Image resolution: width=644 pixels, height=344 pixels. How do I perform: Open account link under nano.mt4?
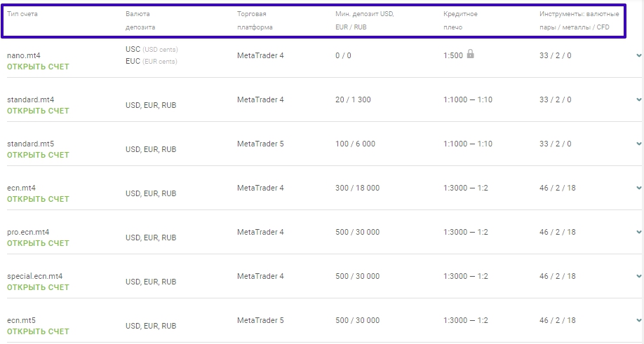(x=38, y=67)
